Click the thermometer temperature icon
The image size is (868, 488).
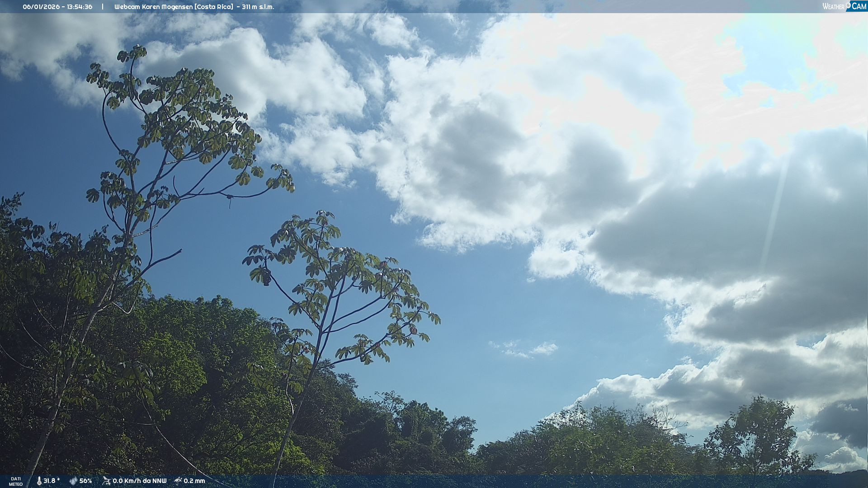pos(39,481)
